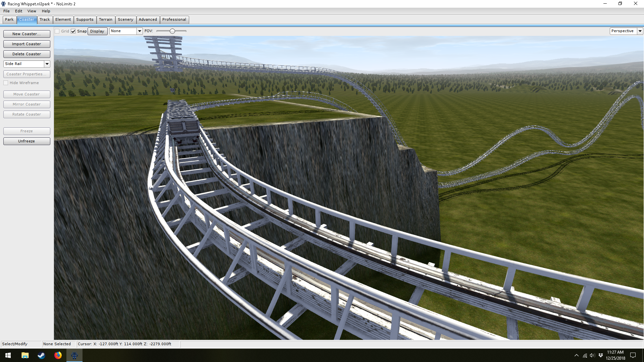Launch Firefox from the taskbar
Viewport: 644px width, 362px height.
pos(58,355)
